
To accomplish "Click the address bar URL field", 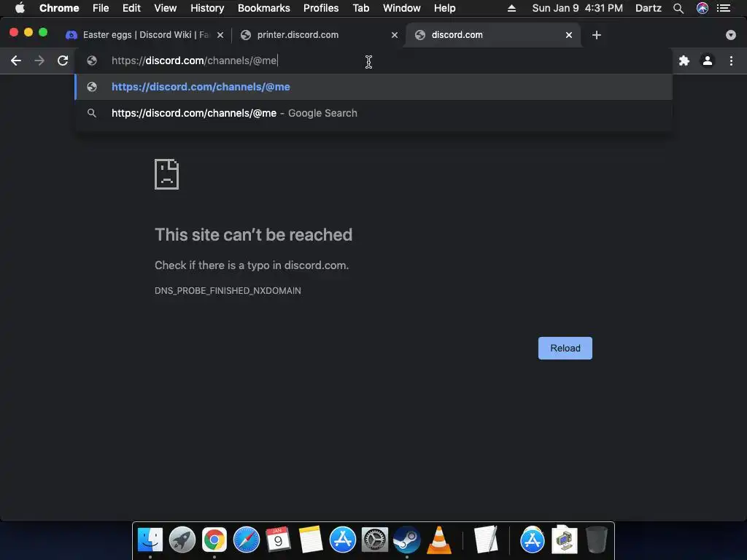I will (373, 61).
